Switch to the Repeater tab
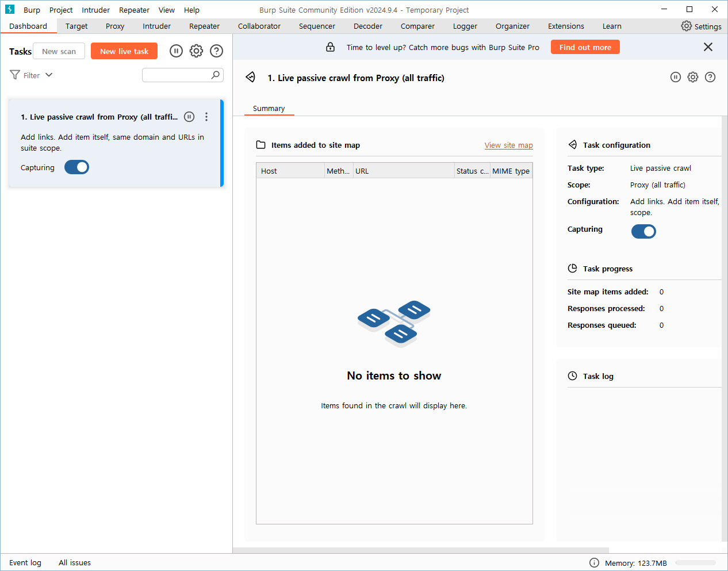This screenshot has width=728, height=571. 204,26
